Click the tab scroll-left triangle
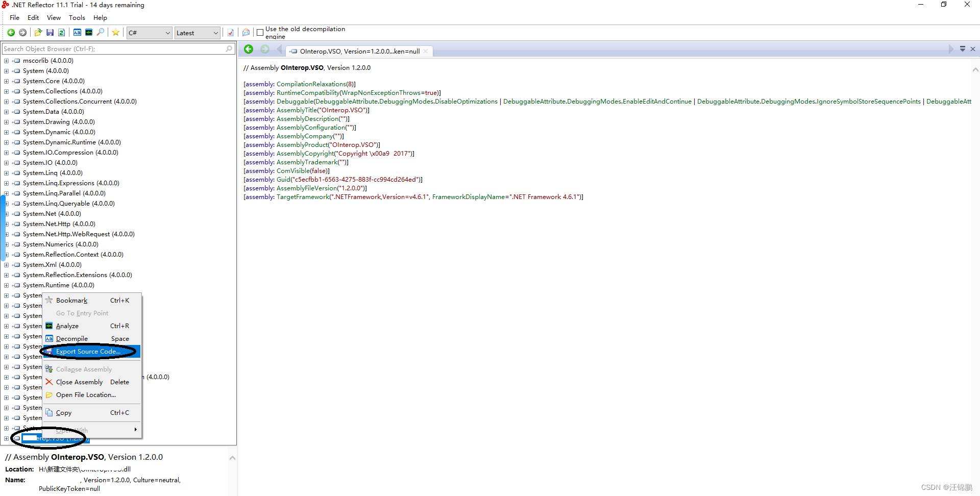 279,49
